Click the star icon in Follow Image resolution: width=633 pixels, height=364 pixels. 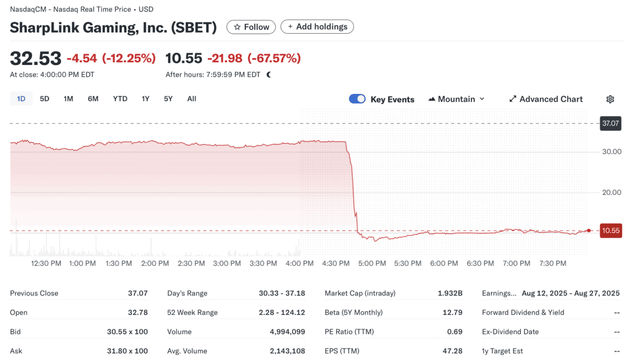pos(237,27)
